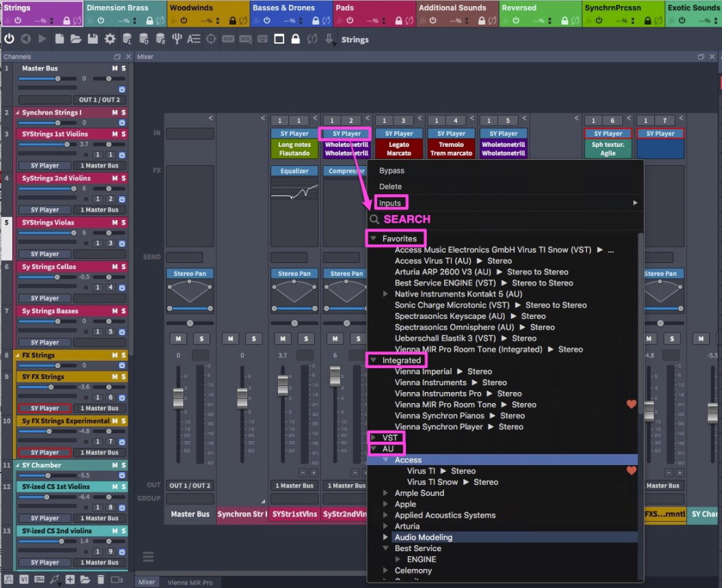
Task: Click the Tremolo Trem marcato preset slot
Action: [x=452, y=149]
